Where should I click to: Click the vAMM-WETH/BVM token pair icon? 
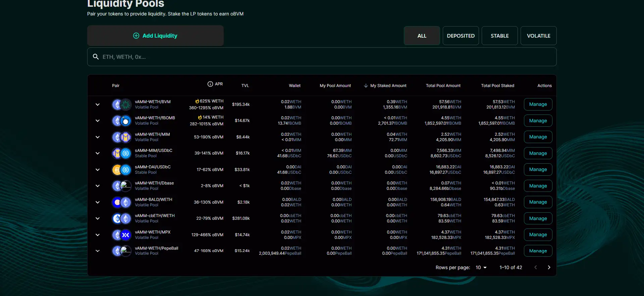121,104
